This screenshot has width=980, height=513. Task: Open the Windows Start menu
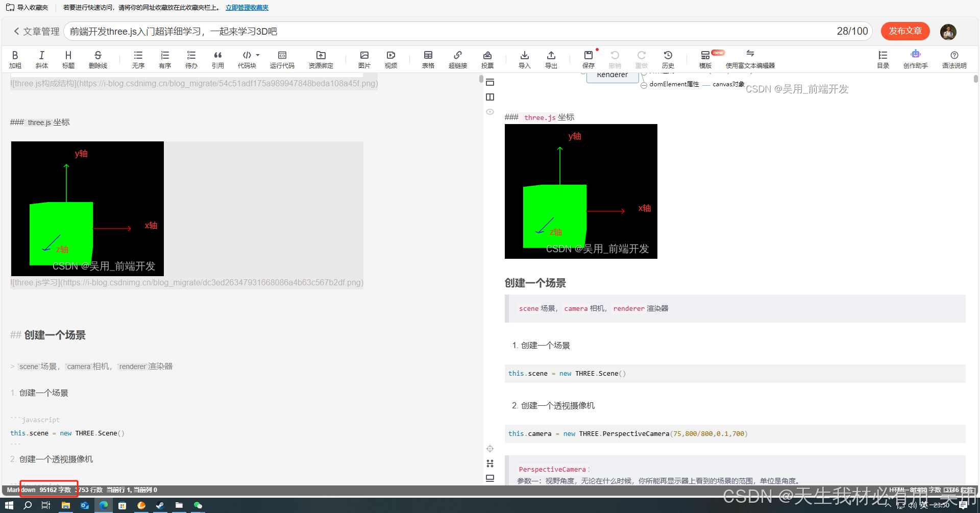[9, 505]
